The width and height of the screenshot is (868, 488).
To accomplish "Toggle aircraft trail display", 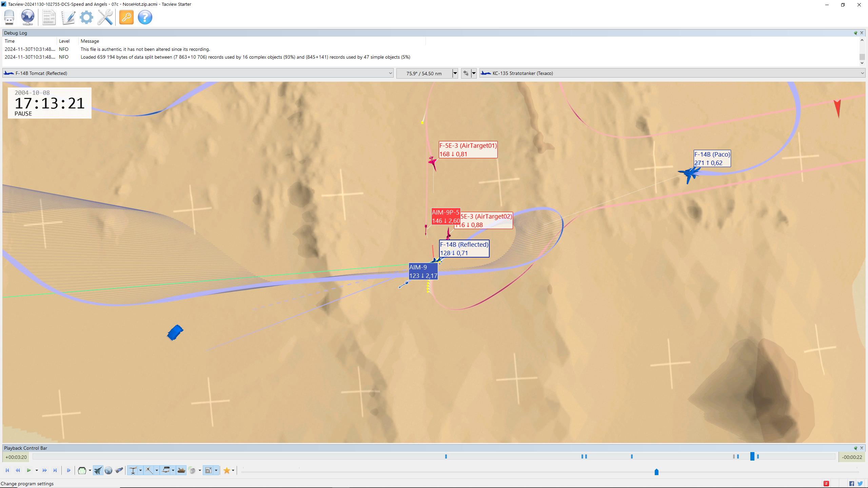I will [x=149, y=470].
